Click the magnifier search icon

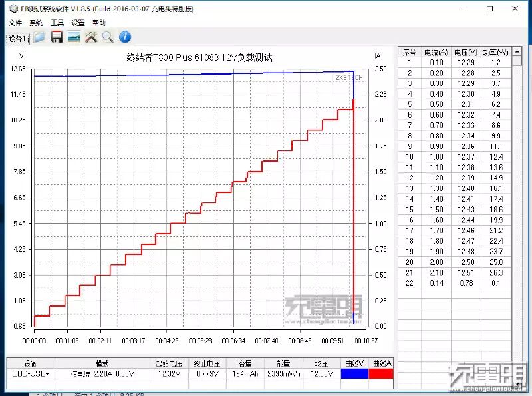click(108, 37)
